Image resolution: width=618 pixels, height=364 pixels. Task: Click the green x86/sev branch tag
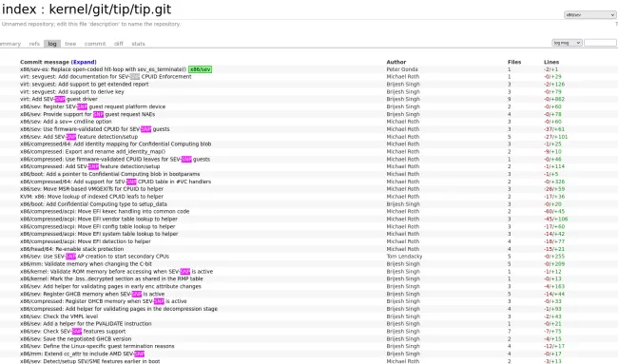point(201,69)
